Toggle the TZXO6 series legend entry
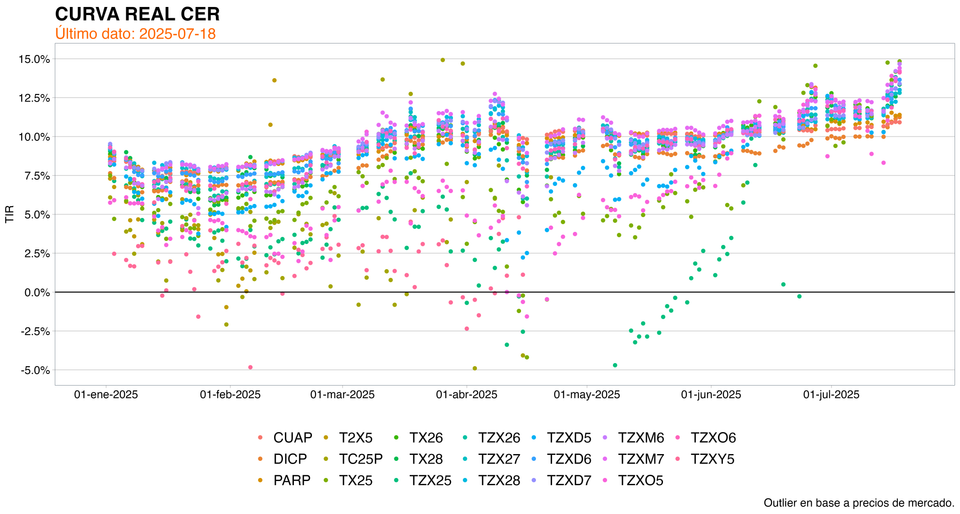 tap(710, 438)
